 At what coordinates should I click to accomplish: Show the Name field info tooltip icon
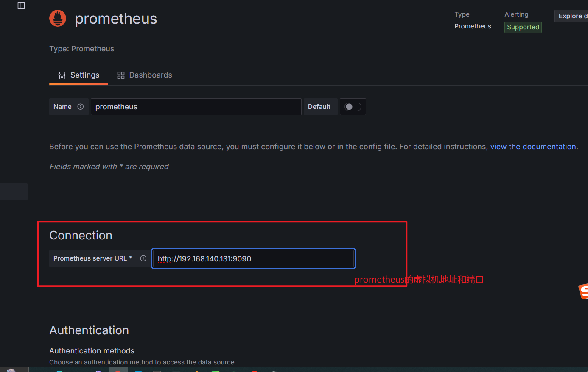81,107
